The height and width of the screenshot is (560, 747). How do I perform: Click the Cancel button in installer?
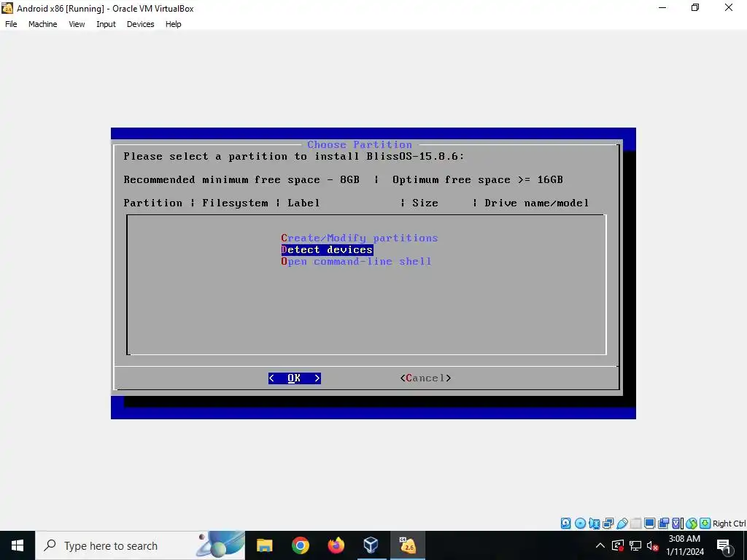click(425, 378)
